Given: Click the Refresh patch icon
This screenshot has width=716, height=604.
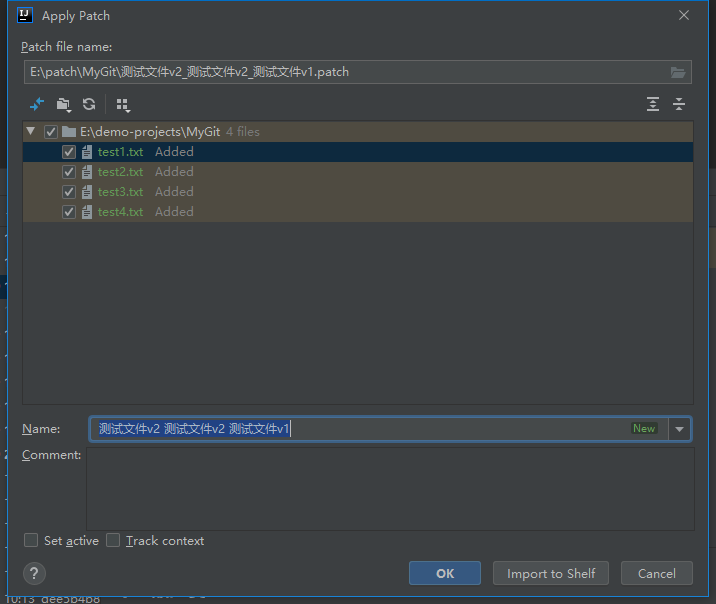Looking at the screenshot, I should coord(89,105).
